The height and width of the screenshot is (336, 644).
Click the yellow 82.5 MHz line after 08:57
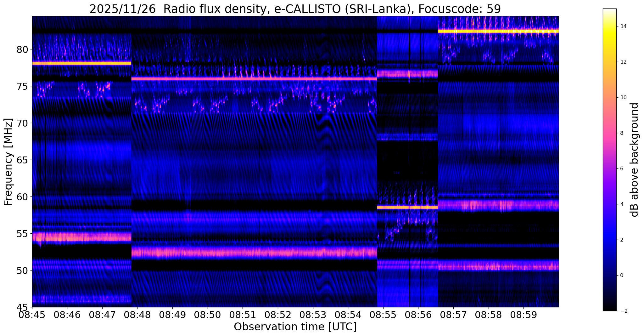[498, 31]
